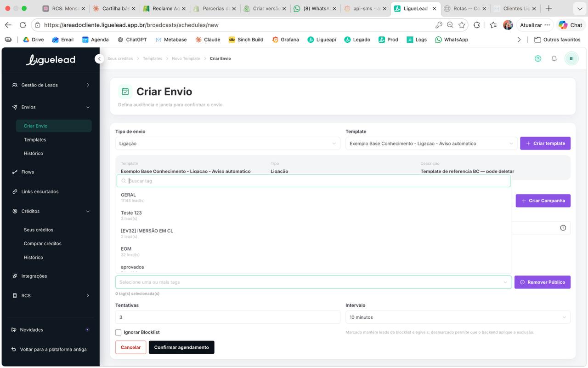Open the Selecione uma ou mais tags dropdown
Screen dimensions: 588x368
[313, 282]
